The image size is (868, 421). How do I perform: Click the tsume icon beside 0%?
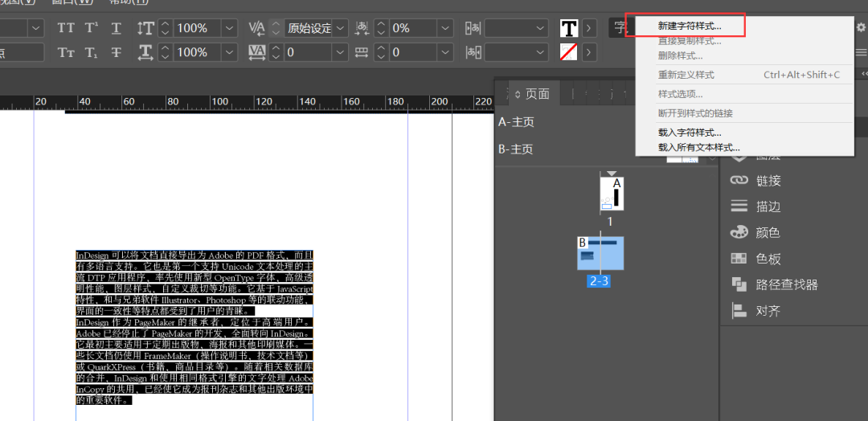[x=362, y=28]
